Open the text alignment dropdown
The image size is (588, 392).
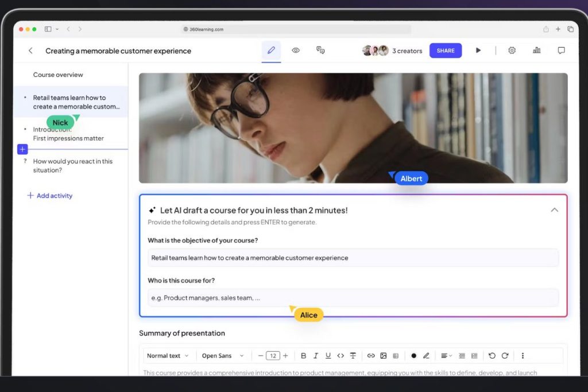point(446,356)
